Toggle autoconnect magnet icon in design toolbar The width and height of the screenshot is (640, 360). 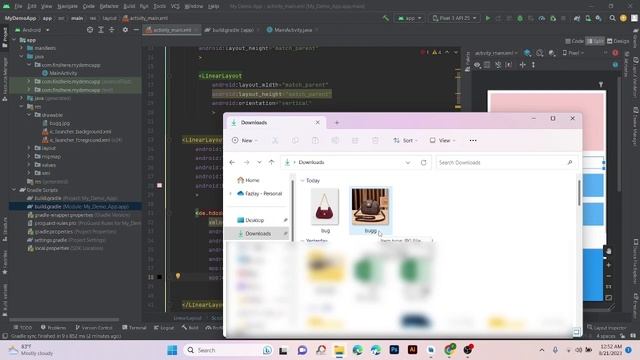[x=498, y=65]
